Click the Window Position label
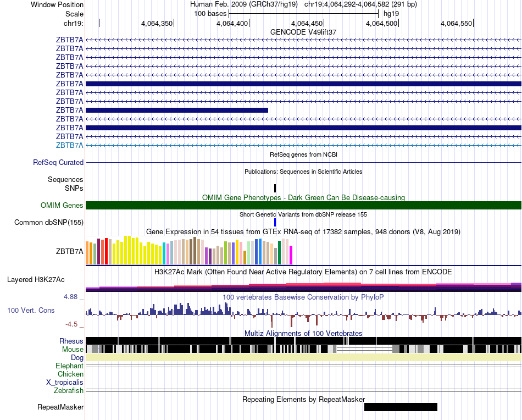This screenshot has height=420, width=522. coord(57,4)
